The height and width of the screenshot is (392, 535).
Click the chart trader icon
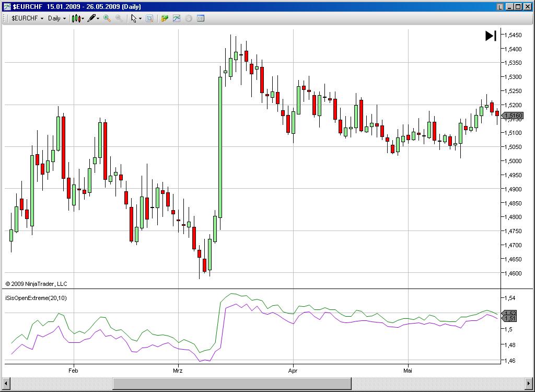165,18
